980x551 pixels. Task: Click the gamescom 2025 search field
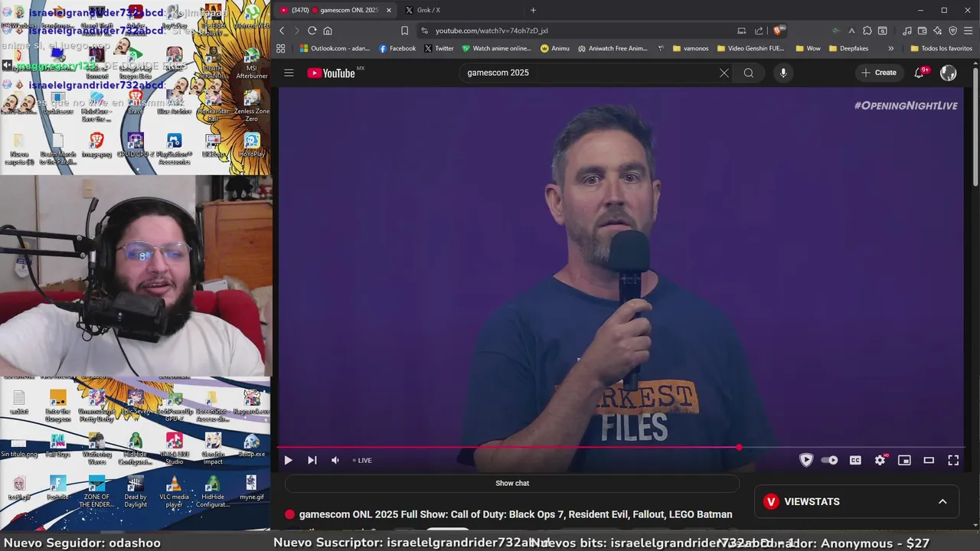[x=590, y=73]
